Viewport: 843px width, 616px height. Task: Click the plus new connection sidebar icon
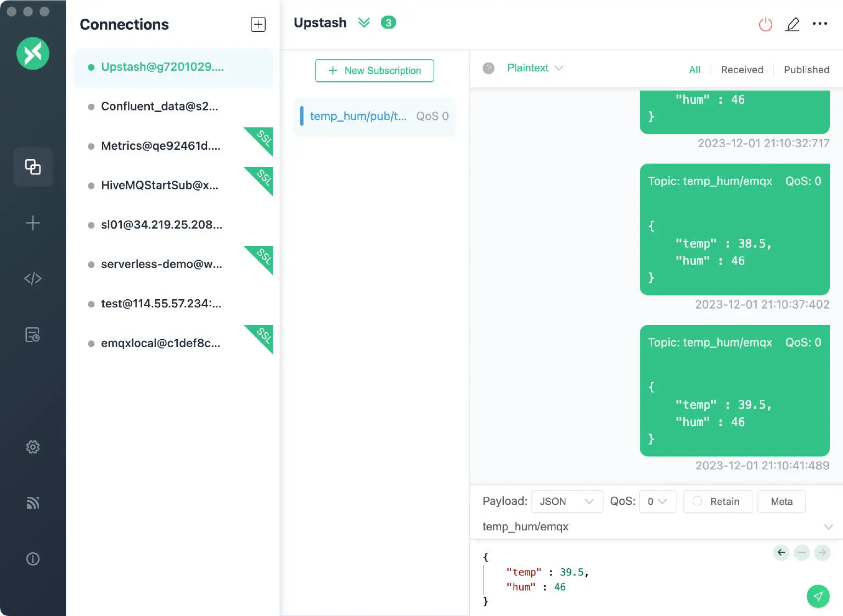[33, 223]
